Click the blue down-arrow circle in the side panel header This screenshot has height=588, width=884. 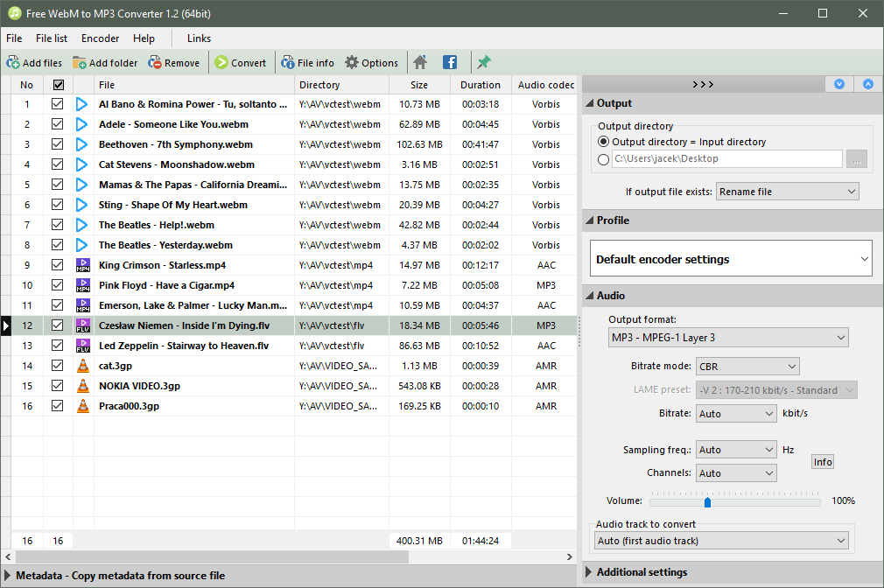[839, 84]
